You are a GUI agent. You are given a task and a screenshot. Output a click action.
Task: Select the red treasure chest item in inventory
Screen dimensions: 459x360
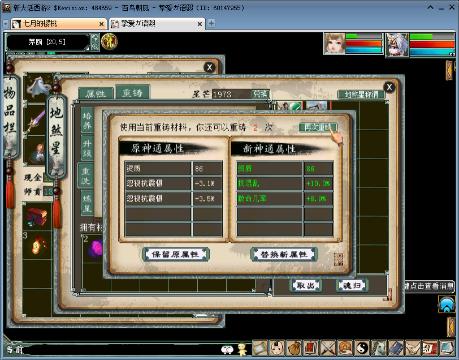pos(37,217)
